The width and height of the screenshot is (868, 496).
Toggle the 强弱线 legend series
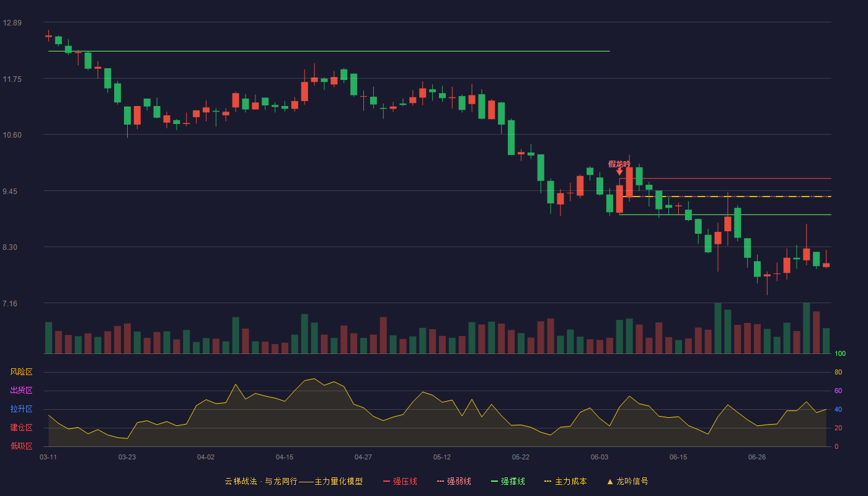[454, 481]
